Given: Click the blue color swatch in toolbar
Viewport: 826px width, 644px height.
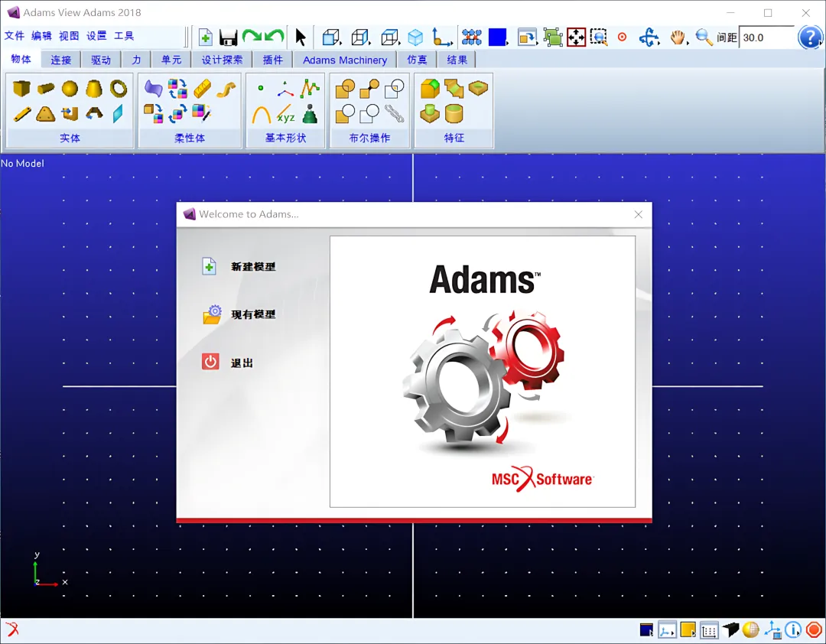Looking at the screenshot, I should coord(497,37).
